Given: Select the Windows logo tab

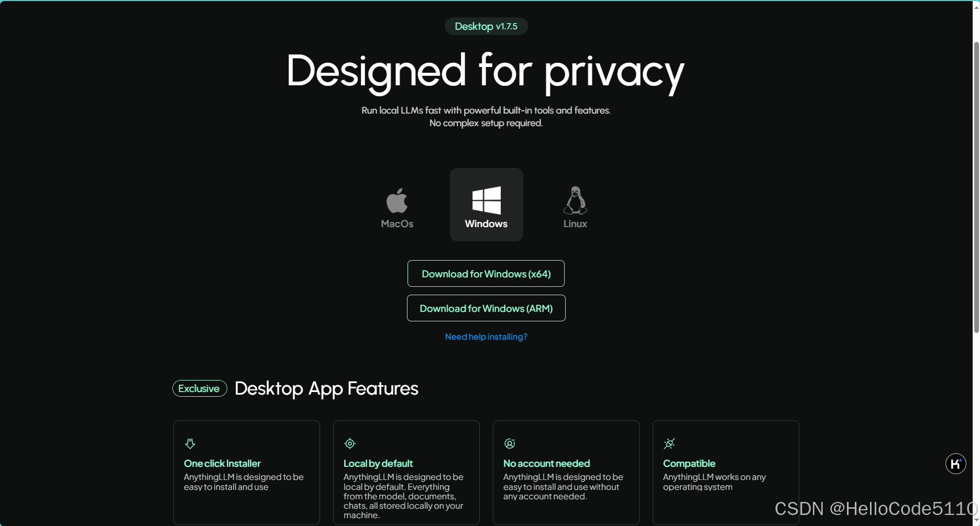Looking at the screenshot, I should click(x=486, y=205).
